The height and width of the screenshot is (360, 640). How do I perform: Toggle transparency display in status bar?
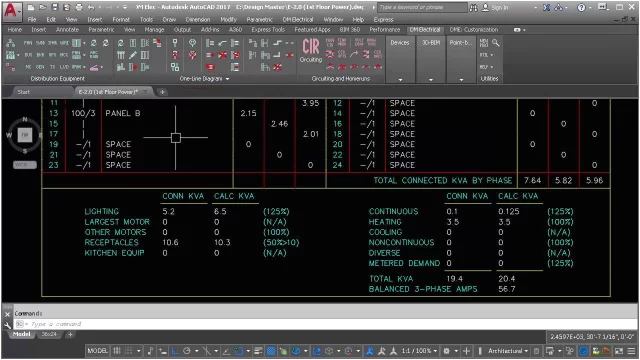[x=271, y=351]
